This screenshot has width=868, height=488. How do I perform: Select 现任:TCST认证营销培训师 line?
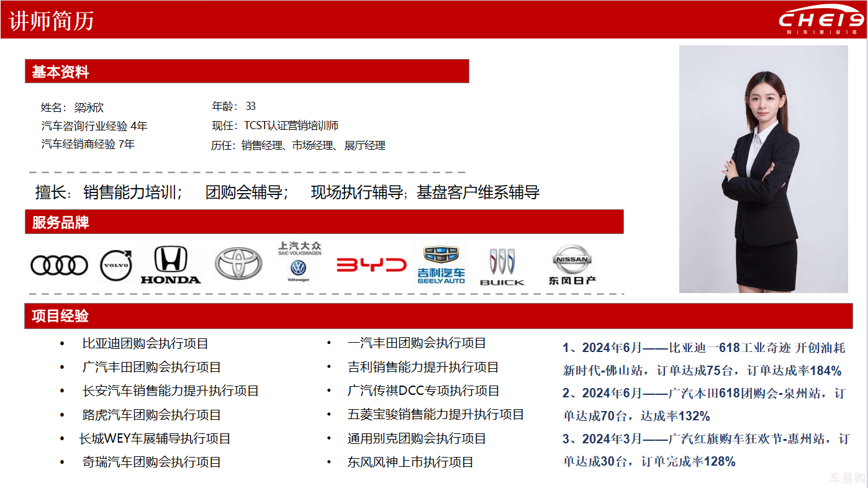275,125
